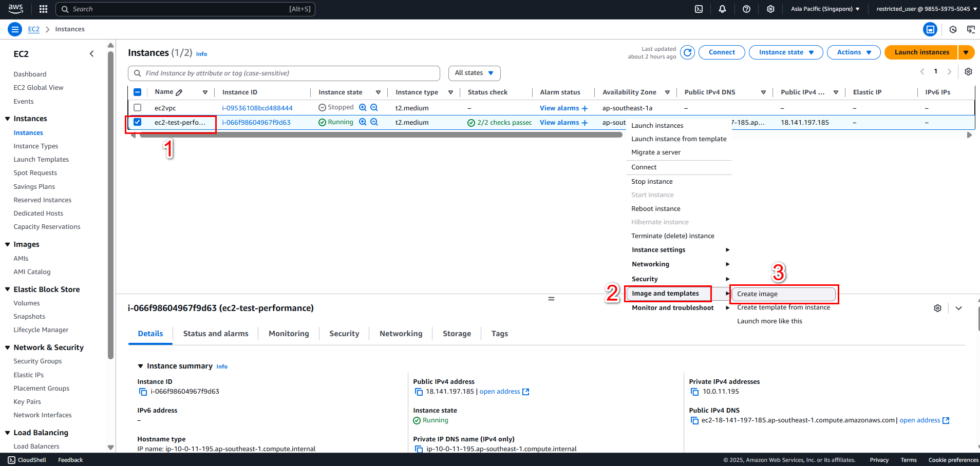Image resolution: width=980 pixels, height=466 pixels.
Task: Open the All states filter dropdown
Action: tap(474, 73)
